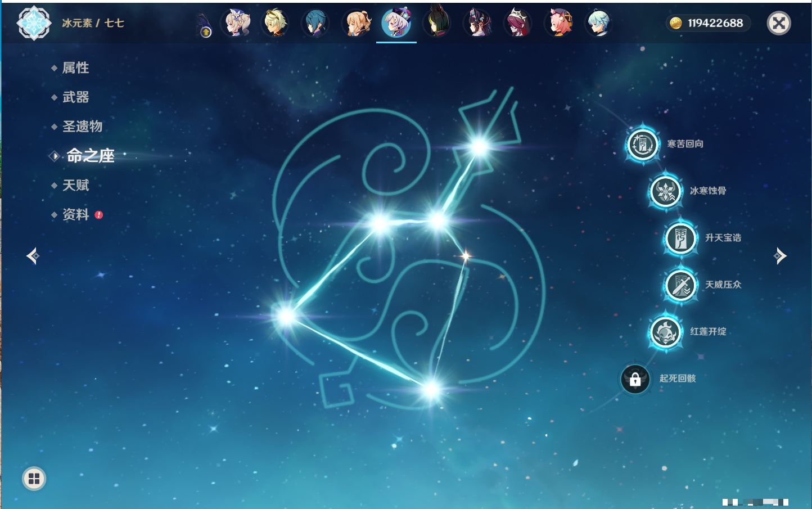Click the 天威压众 label text
Image resolution: width=812 pixels, height=509 pixels.
[723, 285]
